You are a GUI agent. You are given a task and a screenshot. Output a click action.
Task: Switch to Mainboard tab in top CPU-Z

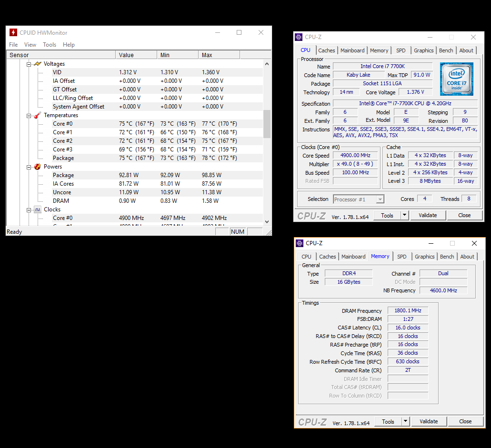tap(352, 50)
